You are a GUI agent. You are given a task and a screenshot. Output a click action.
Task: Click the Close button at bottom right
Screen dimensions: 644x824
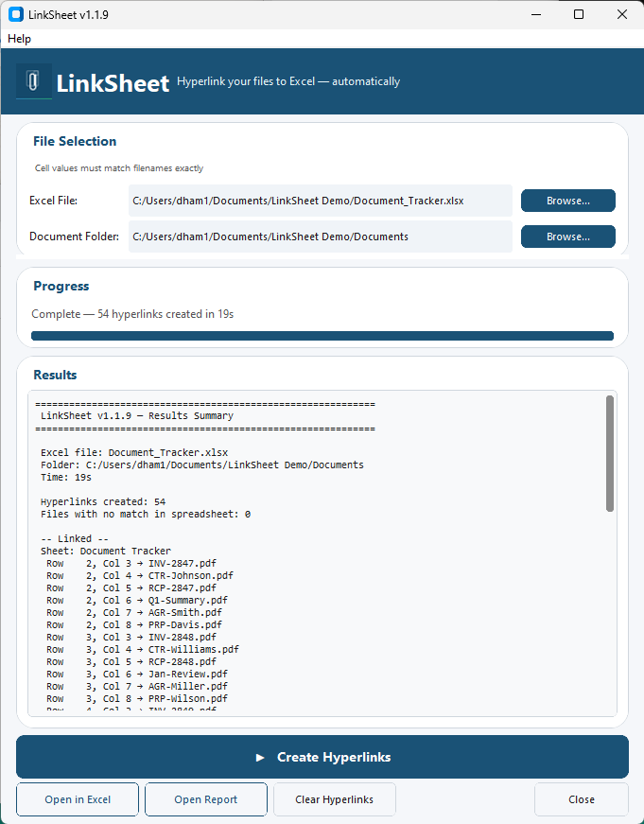point(582,799)
